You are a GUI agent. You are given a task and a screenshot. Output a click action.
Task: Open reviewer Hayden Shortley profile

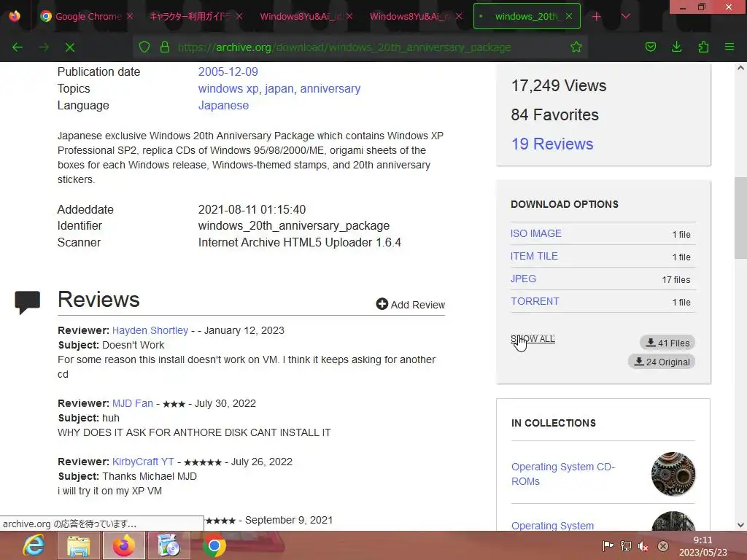pyautogui.click(x=150, y=330)
